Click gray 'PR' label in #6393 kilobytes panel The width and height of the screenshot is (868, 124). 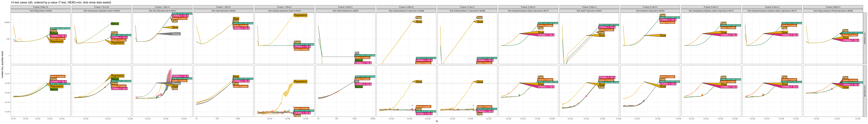pyautogui.click(x=357, y=53)
